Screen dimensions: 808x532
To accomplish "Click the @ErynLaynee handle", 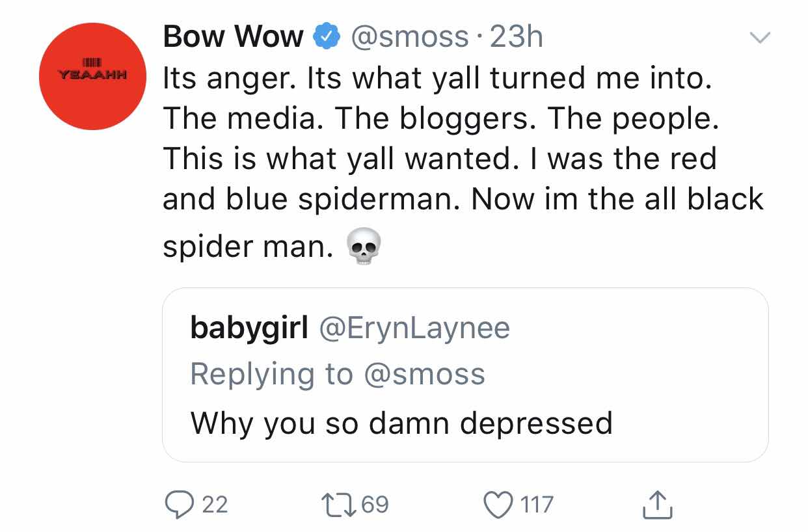I will 414,328.
